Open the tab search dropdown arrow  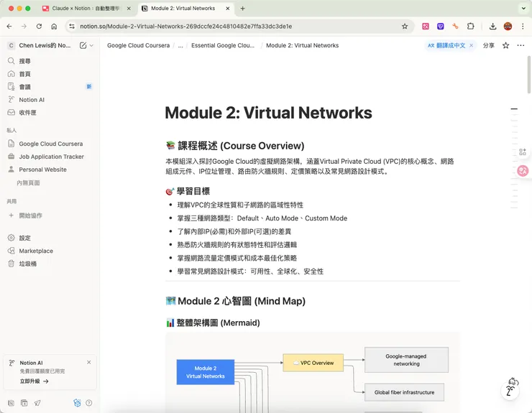[523, 9]
